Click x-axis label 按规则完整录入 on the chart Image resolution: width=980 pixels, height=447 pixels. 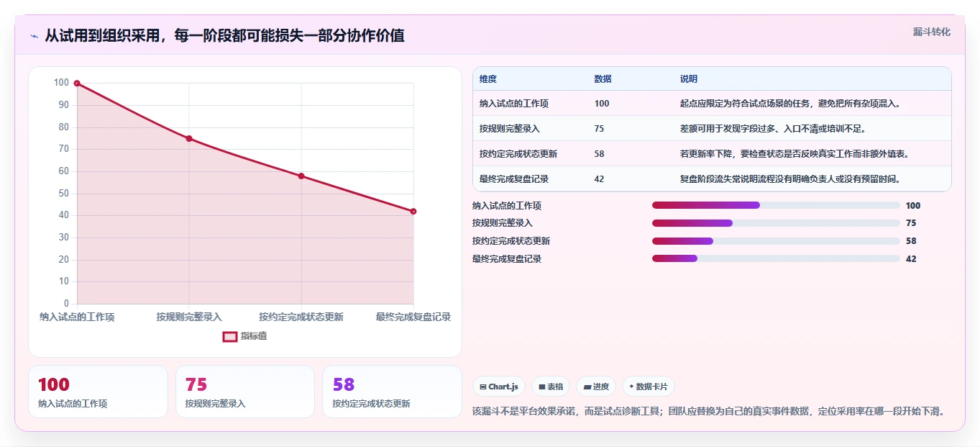(189, 317)
